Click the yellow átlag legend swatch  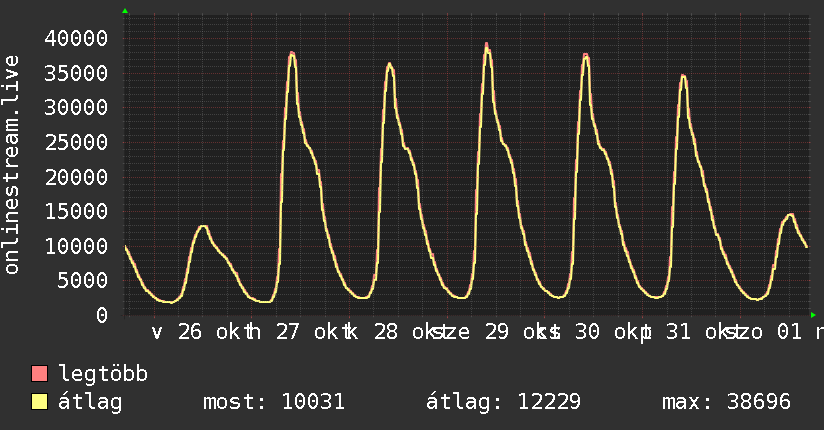[39, 402]
